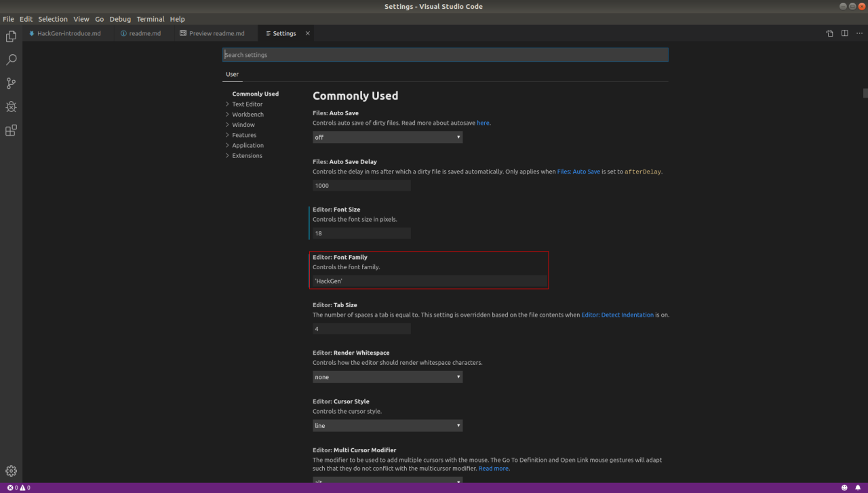Click the Font Size input field
Screen dimensions: 868x493
pos(361,233)
